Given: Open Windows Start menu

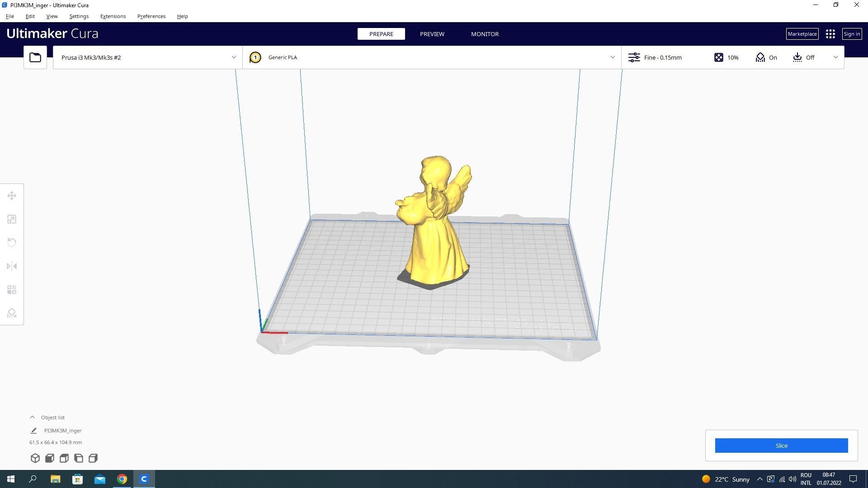Looking at the screenshot, I should pyautogui.click(x=11, y=479).
